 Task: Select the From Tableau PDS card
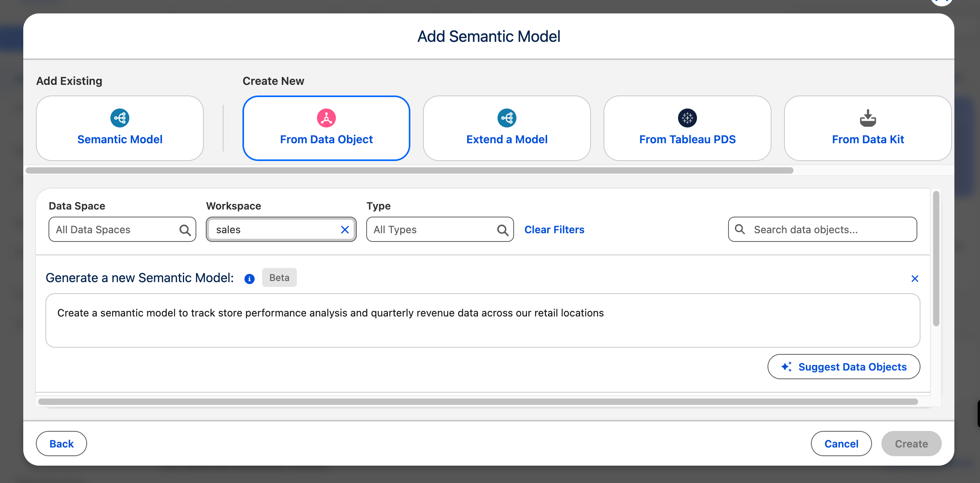pos(687,128)
